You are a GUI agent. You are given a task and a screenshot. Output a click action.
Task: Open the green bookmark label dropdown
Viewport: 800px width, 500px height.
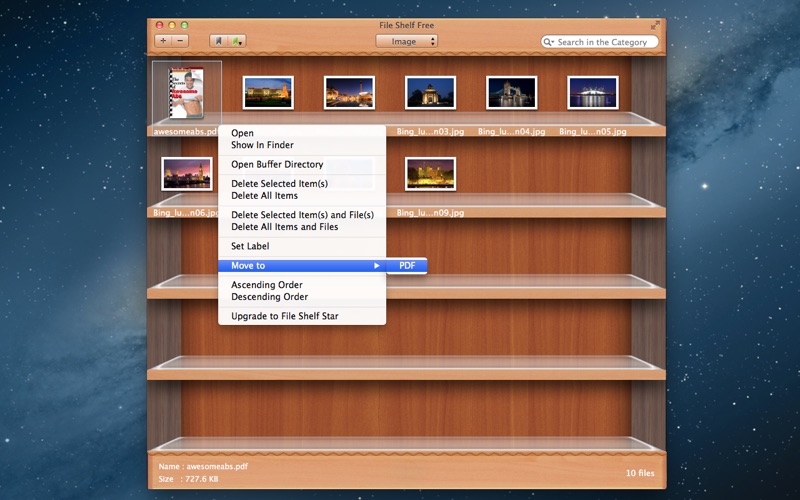237,41
